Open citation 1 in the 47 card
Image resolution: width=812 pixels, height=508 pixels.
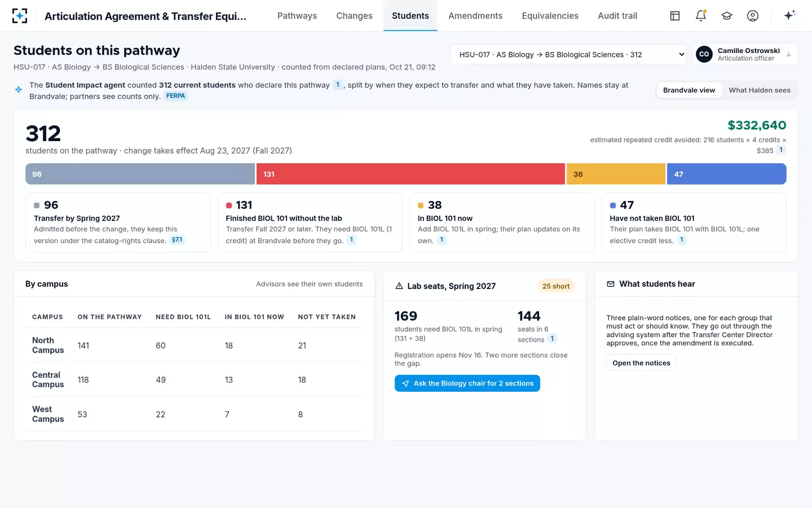(682, 240)
